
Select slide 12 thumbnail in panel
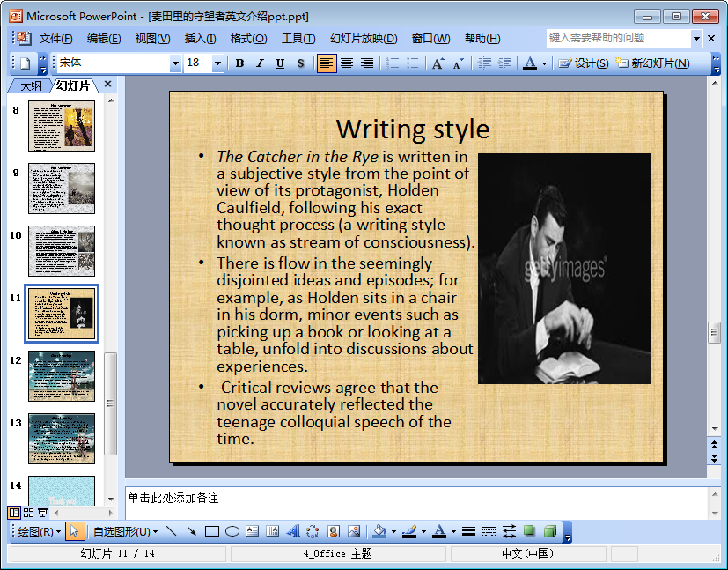click(x=62, y=376)
